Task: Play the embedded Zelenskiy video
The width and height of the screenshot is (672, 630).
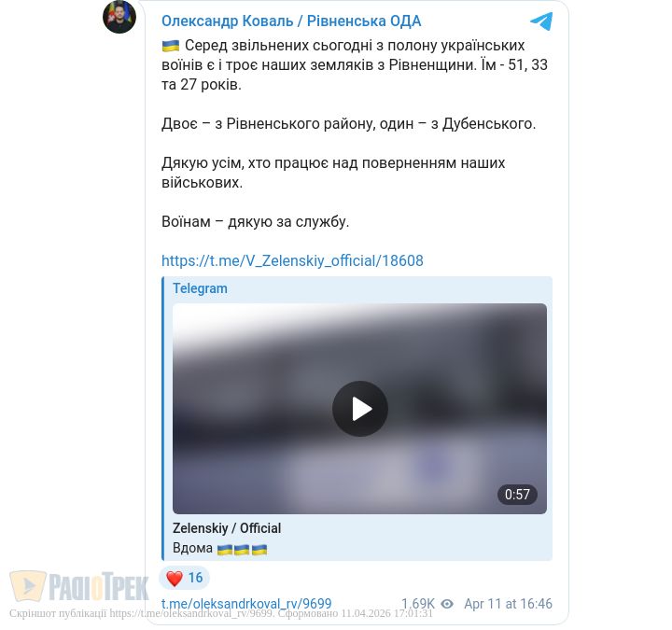Action: [x=360, y=409]
